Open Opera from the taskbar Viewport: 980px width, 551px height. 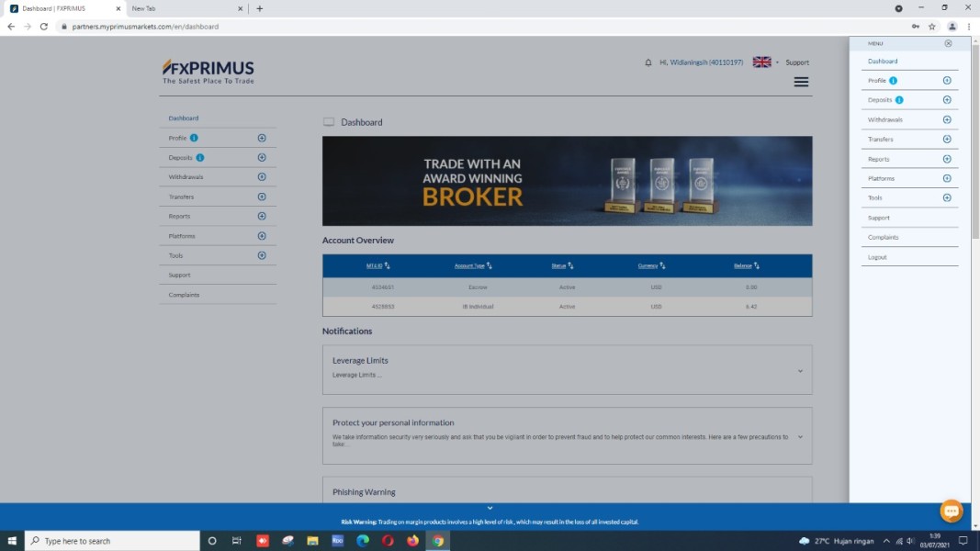click(388, 541)
